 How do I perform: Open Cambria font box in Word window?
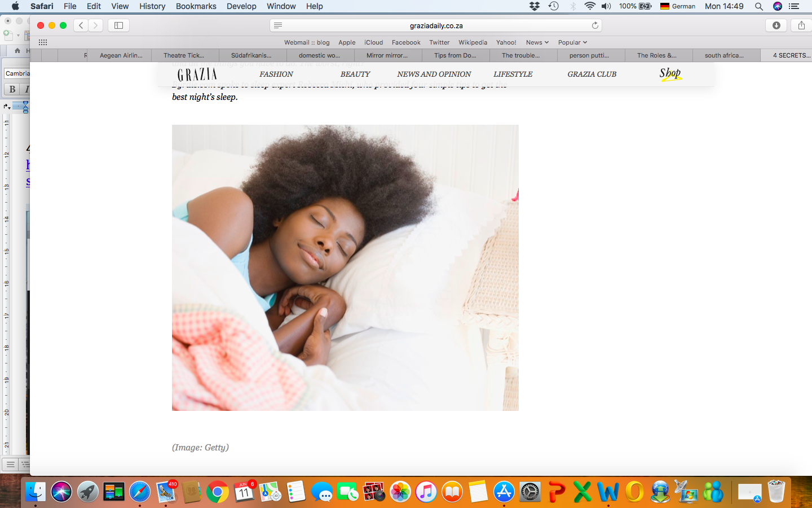point(16,73)
